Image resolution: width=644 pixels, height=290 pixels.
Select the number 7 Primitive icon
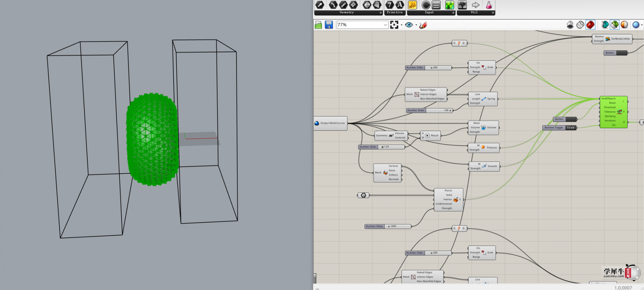[389, 5]
